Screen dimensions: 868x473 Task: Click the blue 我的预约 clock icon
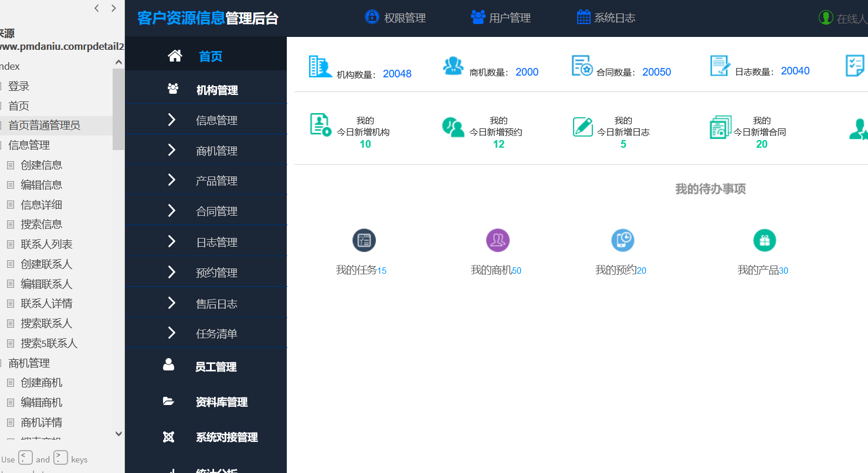coord(623,240)
